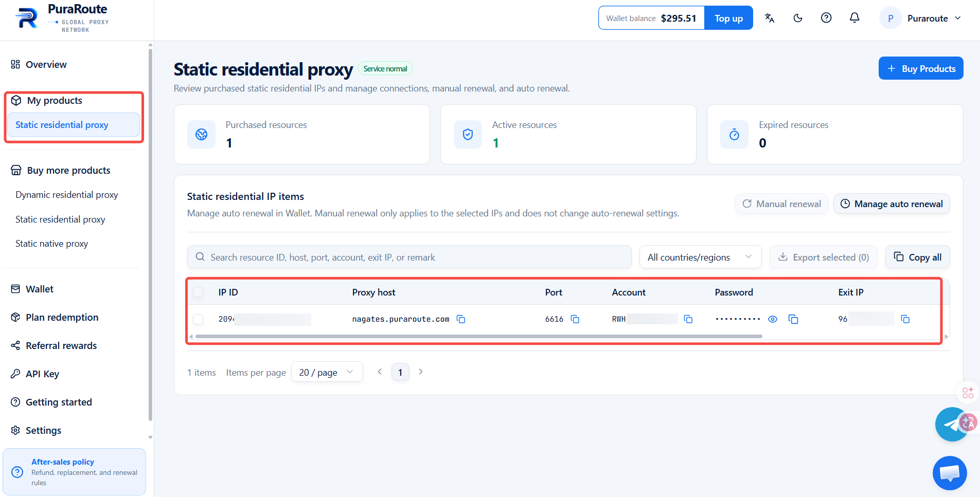Go to the previous page arrow
Image resolution: width=980 pixels, height=497 pixels.
pos(380,372)
